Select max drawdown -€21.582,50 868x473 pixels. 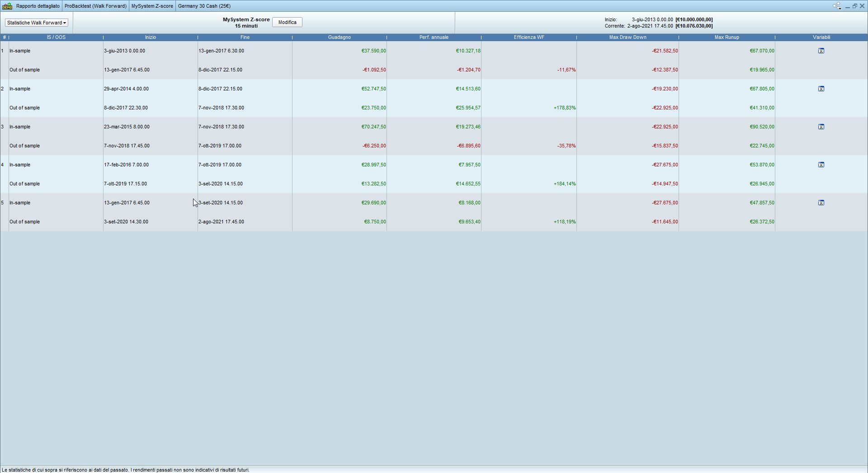pyautogui.click(x=665, y=51)
